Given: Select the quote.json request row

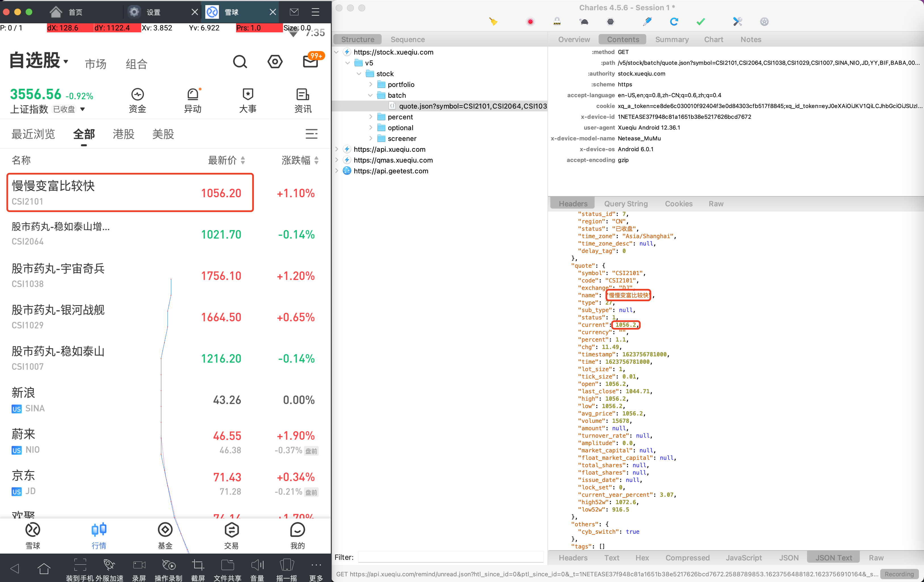Looking at the screenshot, I should [x=439, y=106].
